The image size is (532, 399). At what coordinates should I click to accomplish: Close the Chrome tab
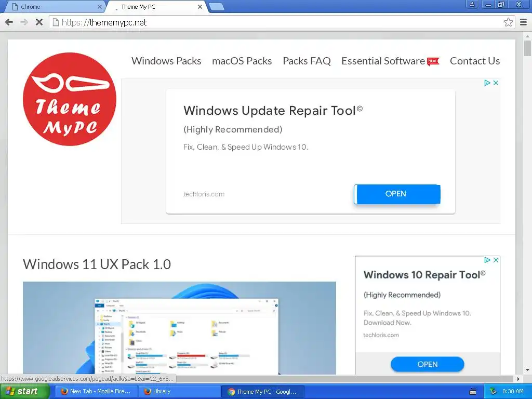tap(99, 7)
